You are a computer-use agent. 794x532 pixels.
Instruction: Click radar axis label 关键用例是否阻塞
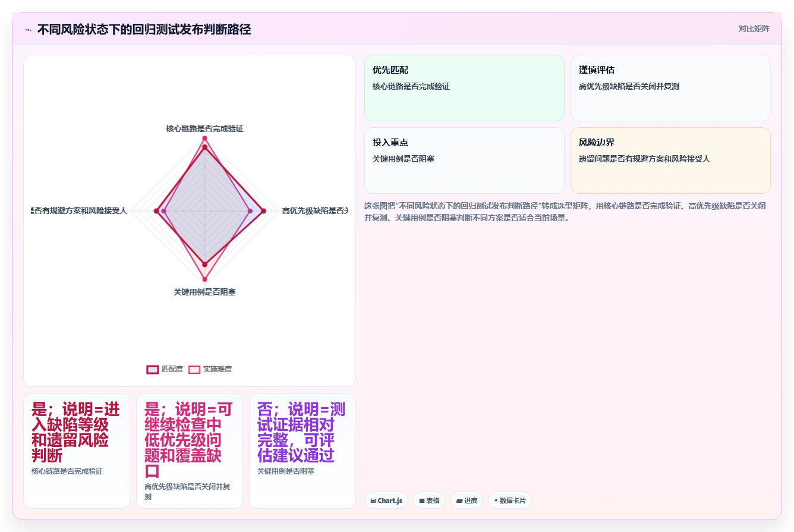[x=204, y=292]
